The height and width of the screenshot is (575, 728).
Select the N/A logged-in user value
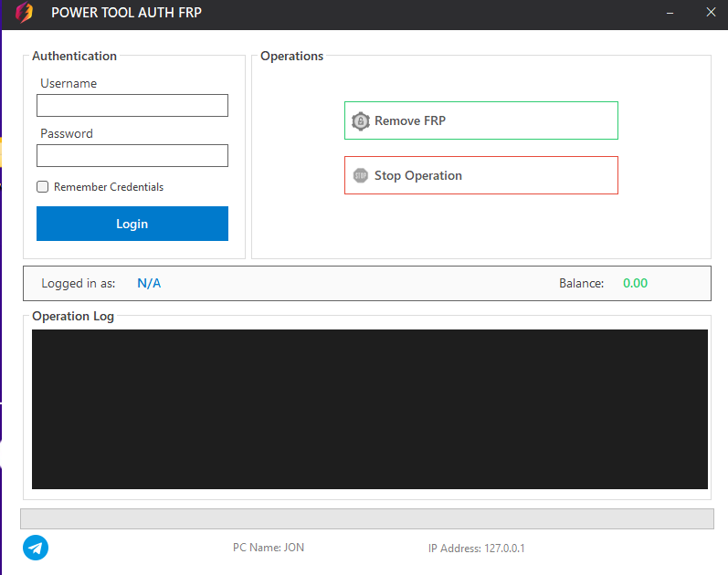[x=149, y=283]
